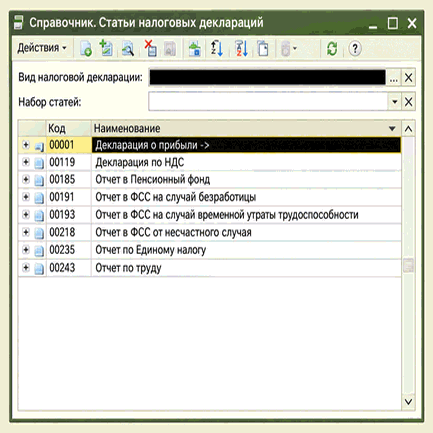The height and width of the screenshot is (433, 433).
Task: Click the folder icon in row 00218
Action: [39, 233]
